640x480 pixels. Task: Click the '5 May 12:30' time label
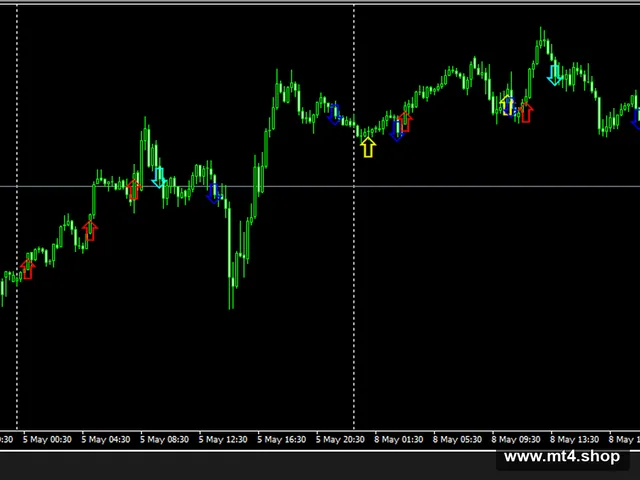pyautogui.click(x=223, y=440)
